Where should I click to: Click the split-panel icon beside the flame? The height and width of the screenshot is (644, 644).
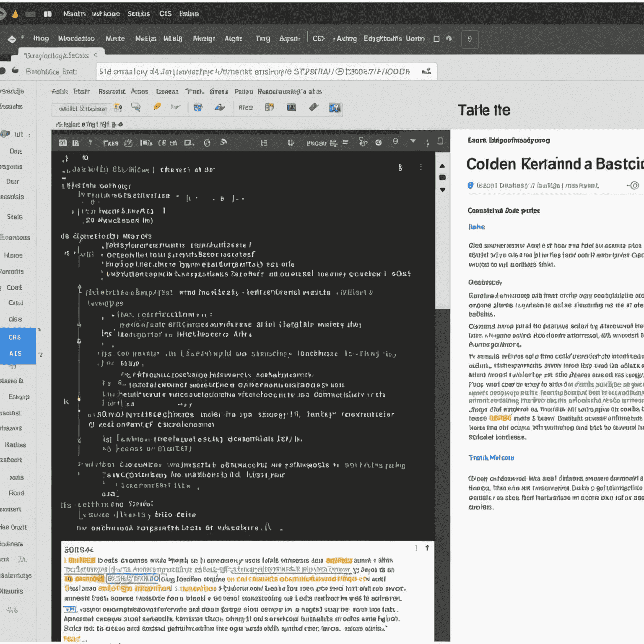(x=48, y=14)
